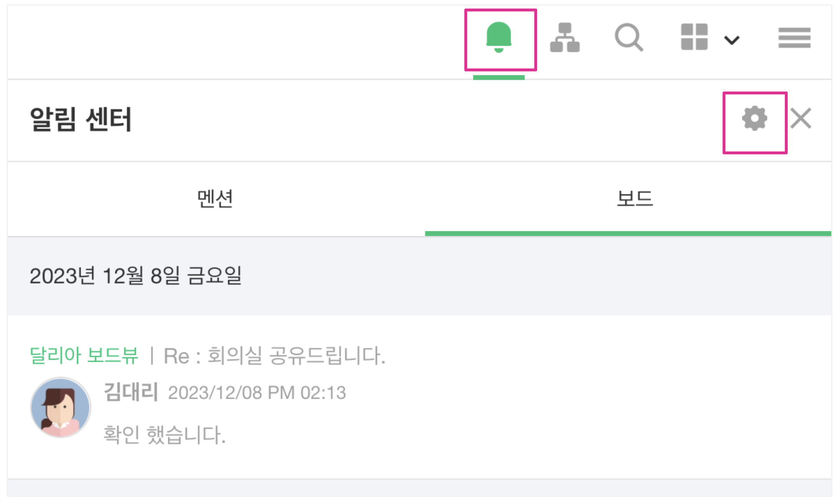Image resolution: width=837 pixels, height=504 pixels.
Task: Click the 2023년 12월 8일 금요일 date header
Action: pos(136,276)
